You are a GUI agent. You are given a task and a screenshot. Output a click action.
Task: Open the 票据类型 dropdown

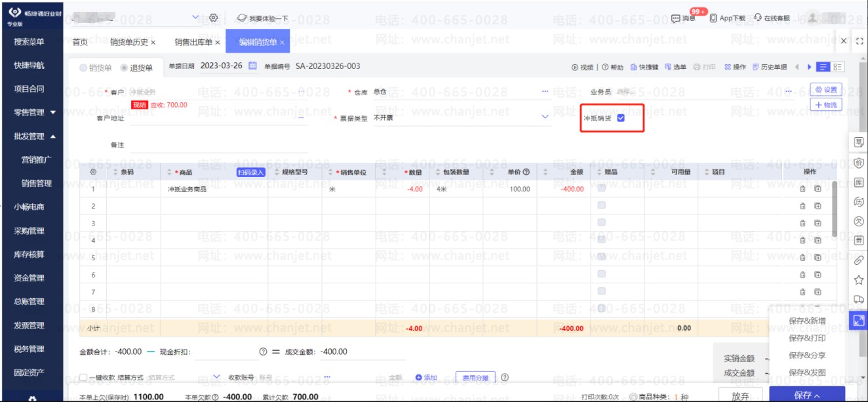tap(545, 117)
